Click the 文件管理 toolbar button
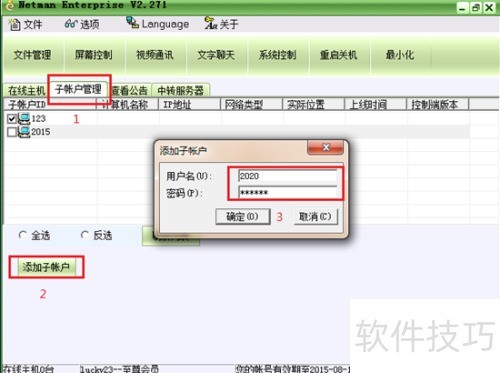 click(33, 55)
